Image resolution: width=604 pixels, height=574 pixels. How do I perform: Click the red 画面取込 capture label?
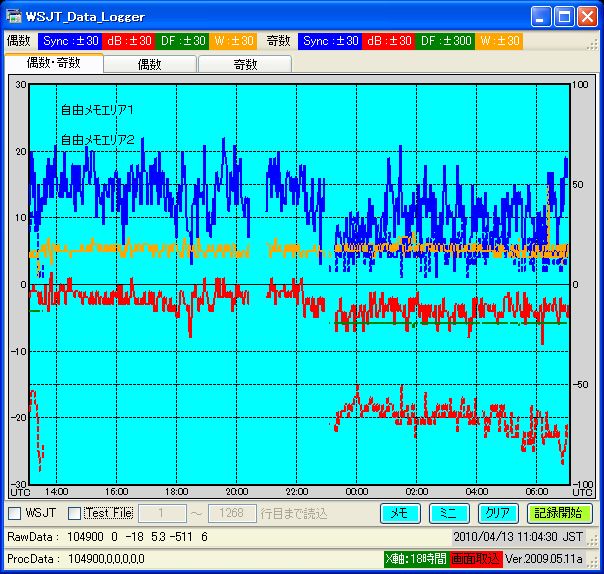(x=476, y=559)
